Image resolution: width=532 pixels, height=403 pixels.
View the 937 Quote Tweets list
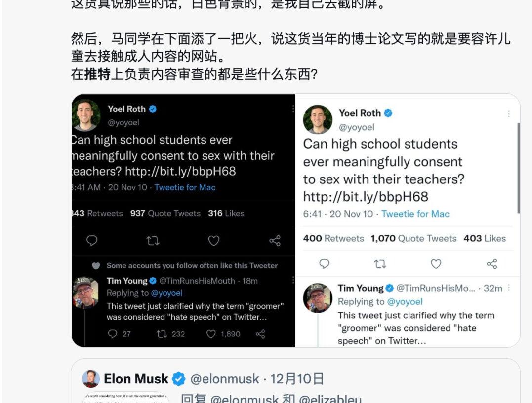165,213
